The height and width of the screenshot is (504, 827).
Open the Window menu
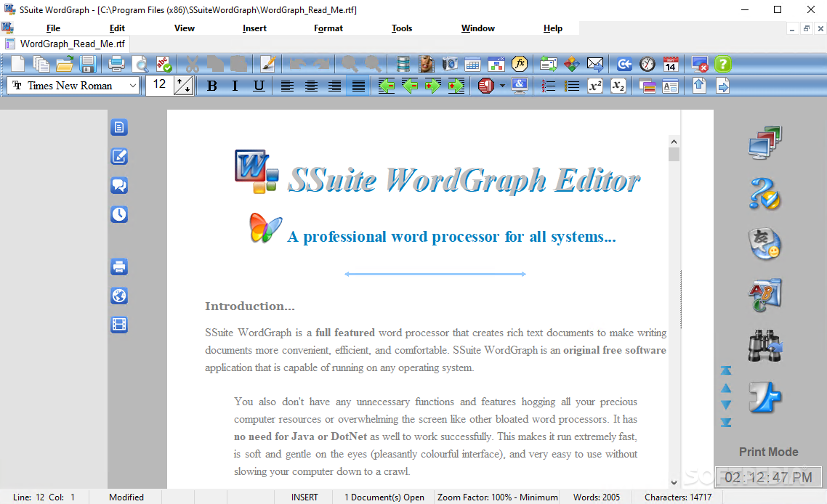[478, 28]
